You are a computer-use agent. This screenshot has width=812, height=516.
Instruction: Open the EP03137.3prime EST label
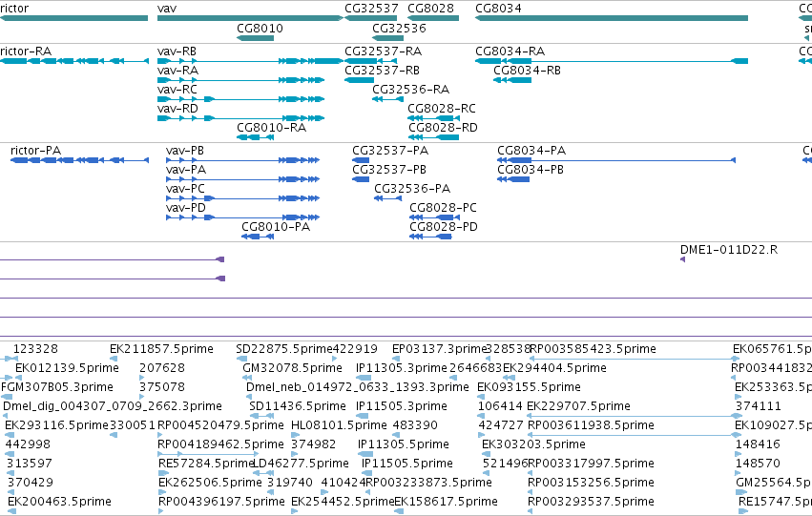pos(439,349)
